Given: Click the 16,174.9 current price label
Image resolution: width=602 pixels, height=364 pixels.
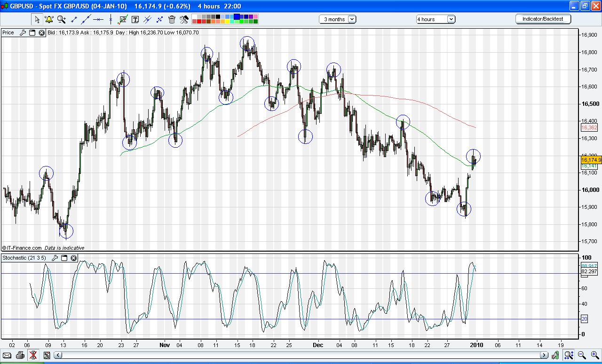Looking at the screenshot, I should pos(591,160).
